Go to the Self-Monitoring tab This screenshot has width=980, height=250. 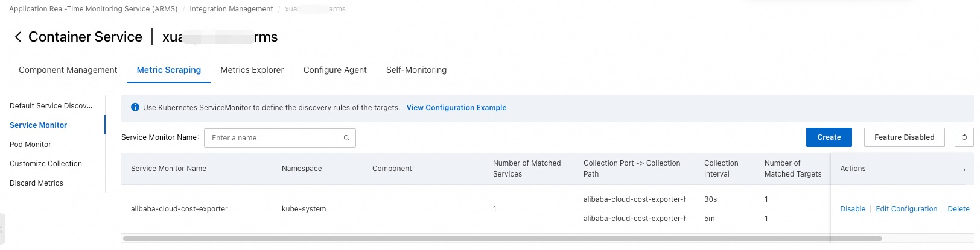tap(416, 70)
